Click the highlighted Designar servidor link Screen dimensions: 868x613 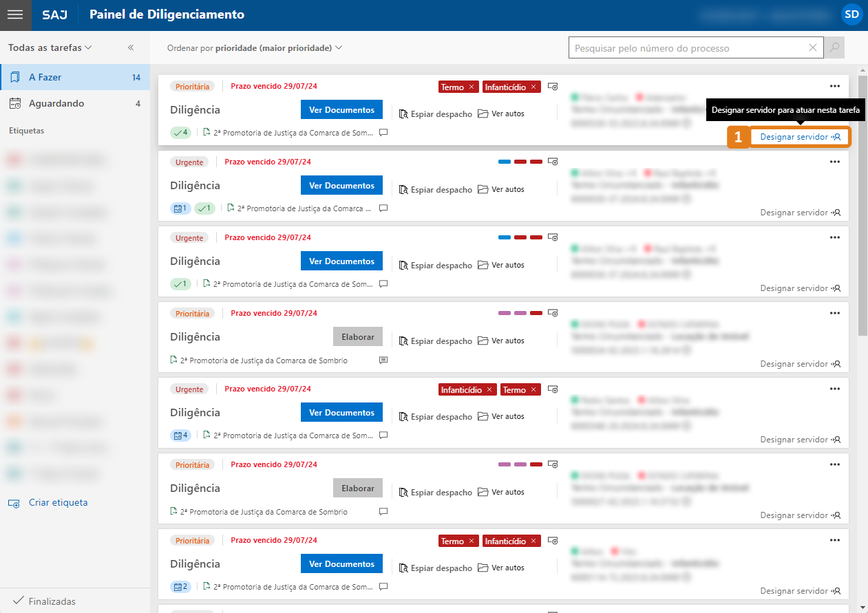click(800, 137)
